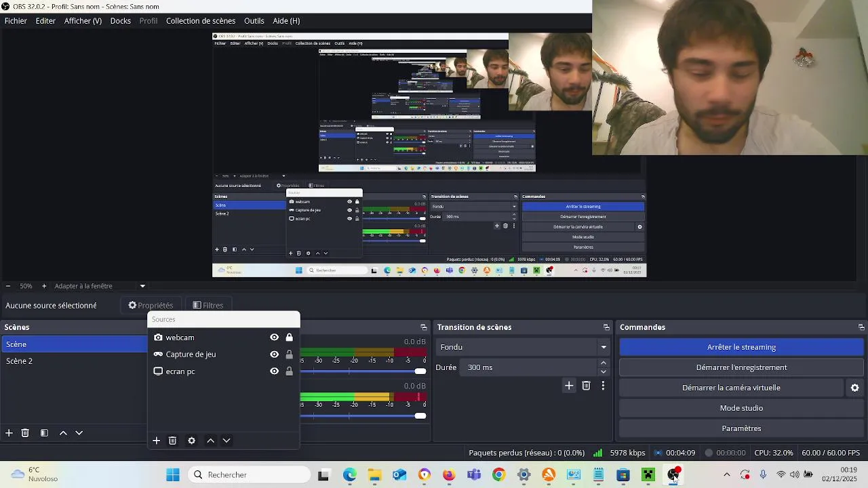Click the Rechercher taskbar search box
Screen dimensions: 868x488
coord(248,475)
